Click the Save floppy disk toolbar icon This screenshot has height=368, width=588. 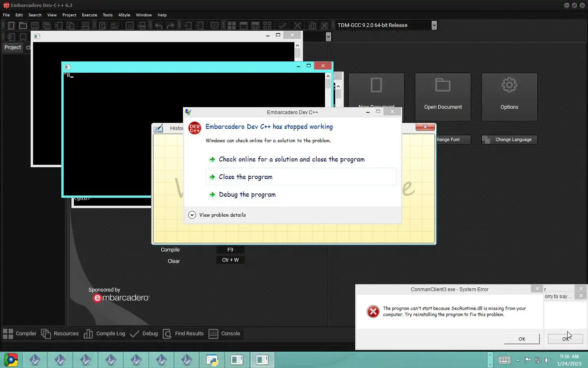(x=35, y=25)
